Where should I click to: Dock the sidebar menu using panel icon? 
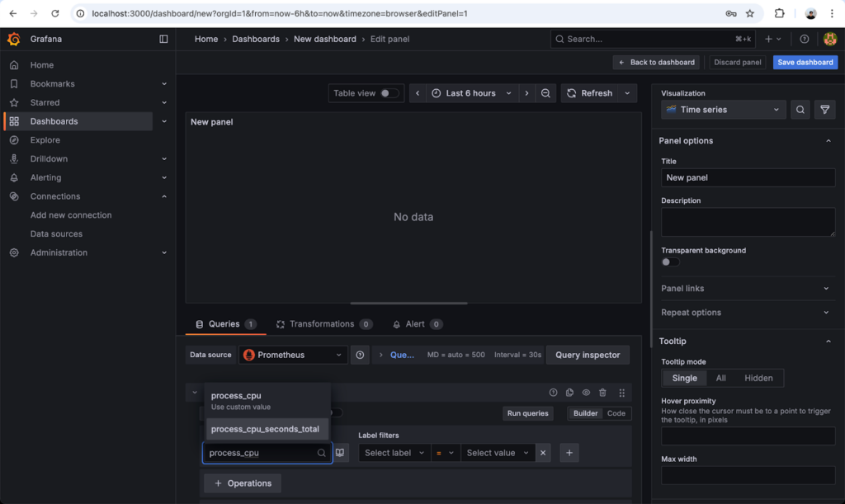[x=163, y=39]
